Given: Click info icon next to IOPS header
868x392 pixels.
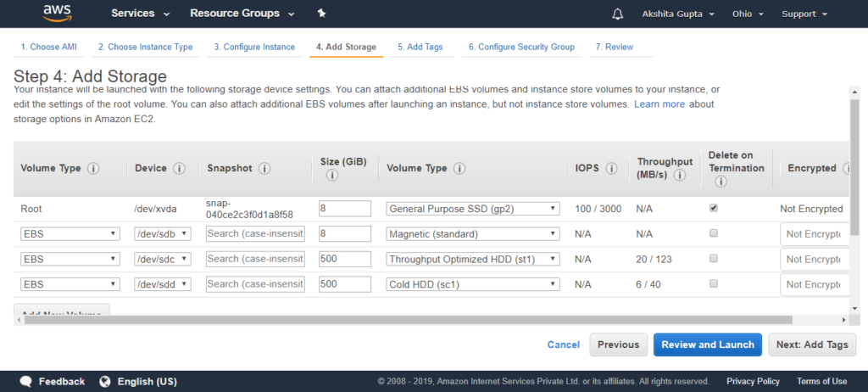Looking at the screenshot, I should 611,169.
